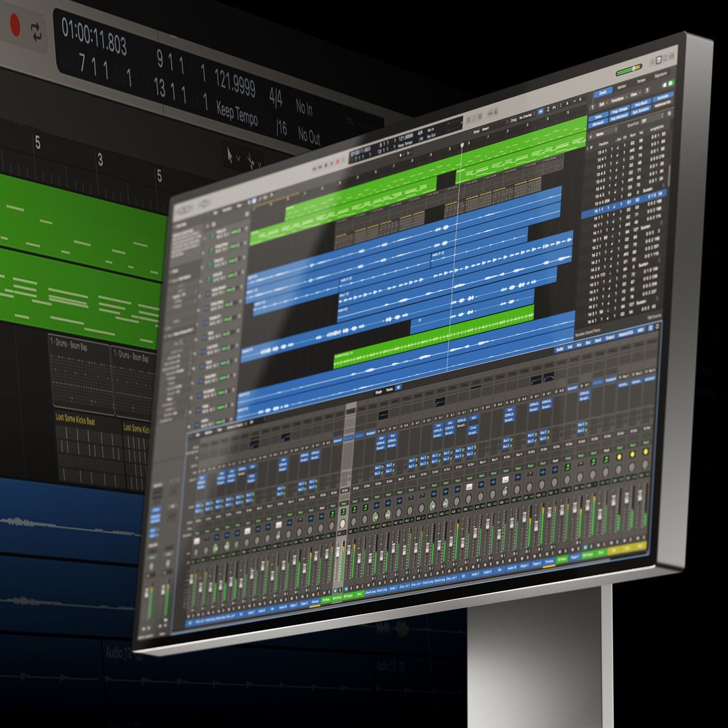Adjust the master volume slider in control bar

click(x=629, y=69)
